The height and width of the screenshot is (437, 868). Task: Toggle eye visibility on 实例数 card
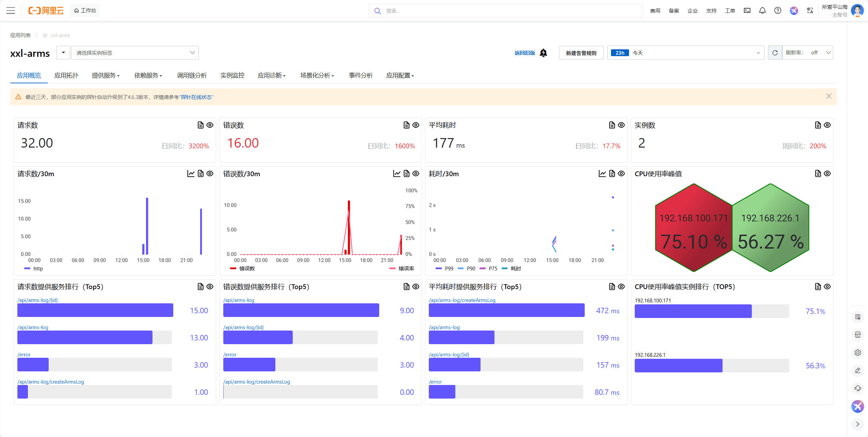827,125
